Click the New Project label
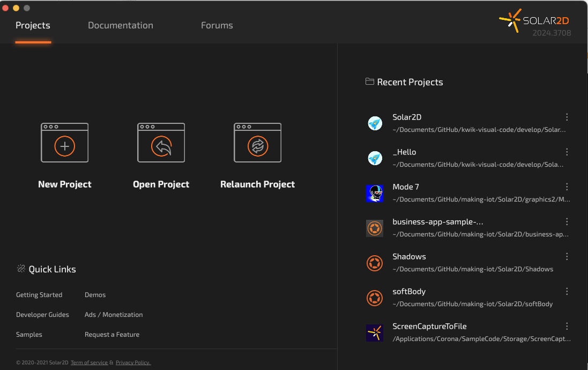Viewport: 588px width, 370px height. (64, 184)
